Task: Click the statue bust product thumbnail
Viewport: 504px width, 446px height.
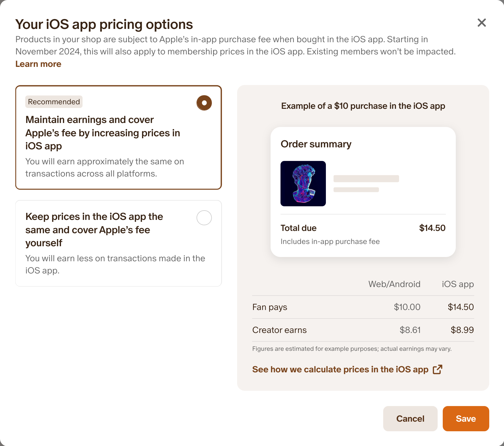Action: tap(303, 184)
